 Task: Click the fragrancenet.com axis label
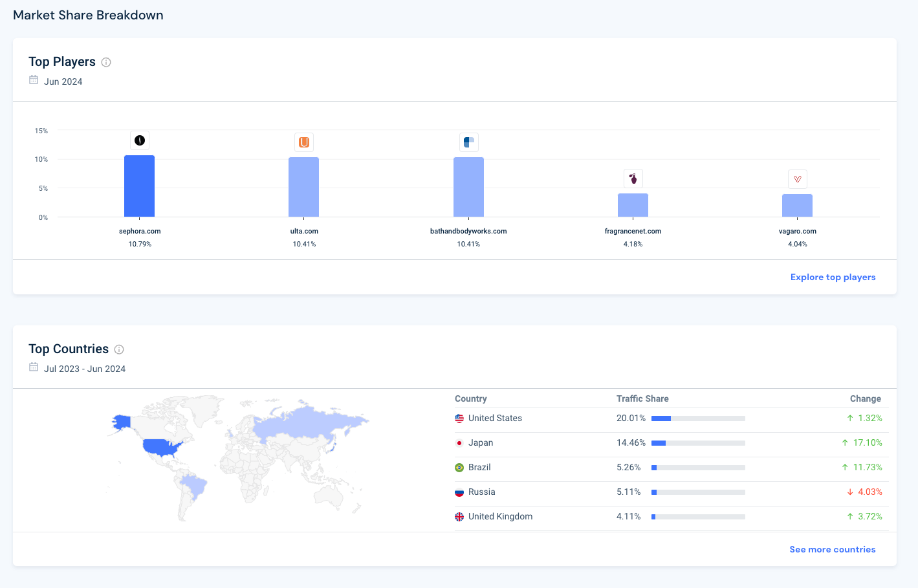coord(633,231)
